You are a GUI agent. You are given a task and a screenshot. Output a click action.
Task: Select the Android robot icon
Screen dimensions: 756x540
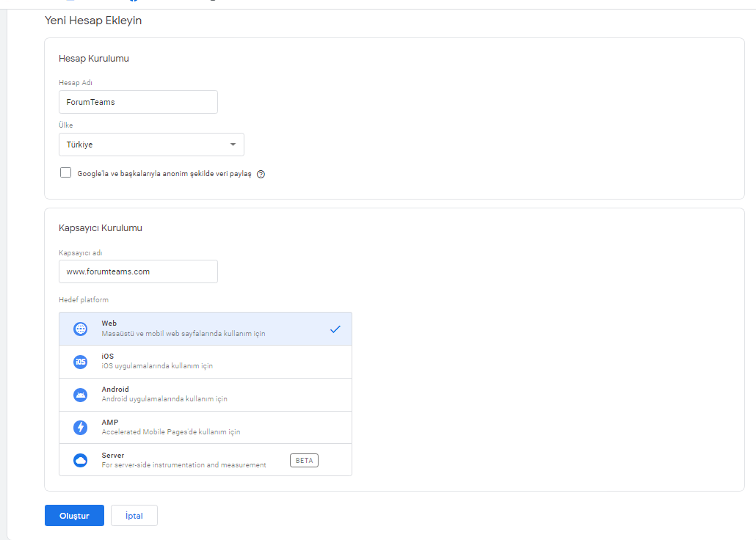(x=80, y=394)
